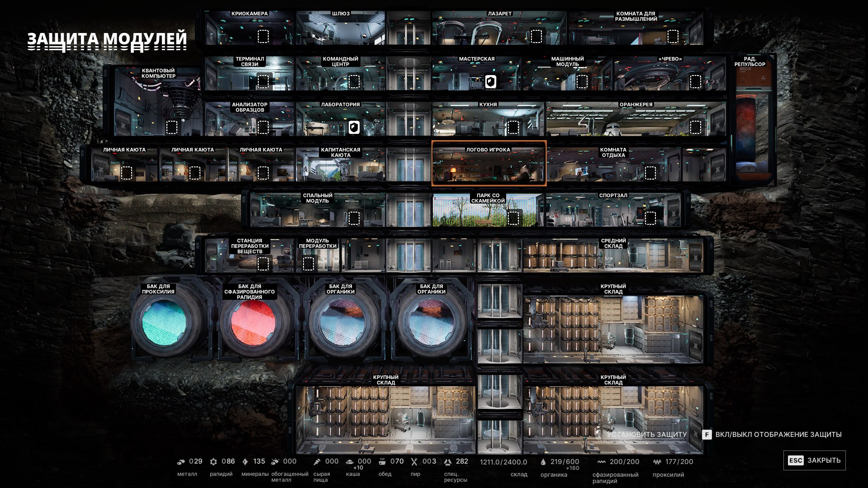868x488 pixels.
Task: Enable protection slot in Спальный модуль
Action: [354, 218]
